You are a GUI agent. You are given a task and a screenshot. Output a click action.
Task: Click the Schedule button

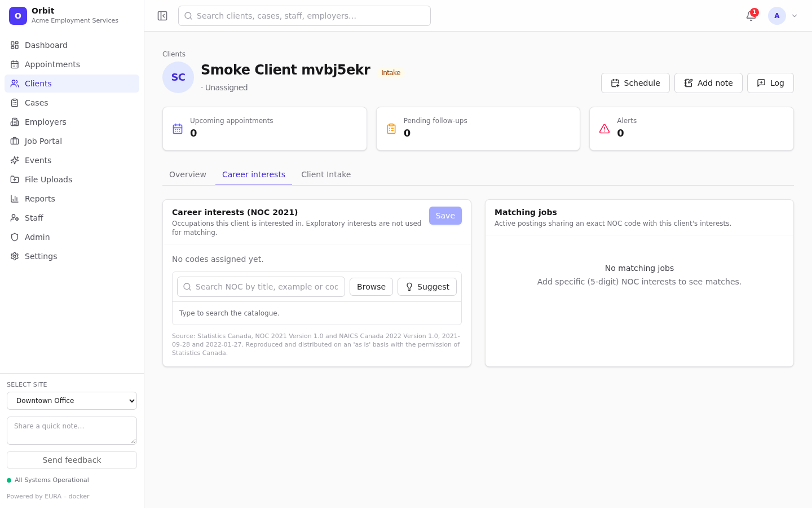point(636,83)
